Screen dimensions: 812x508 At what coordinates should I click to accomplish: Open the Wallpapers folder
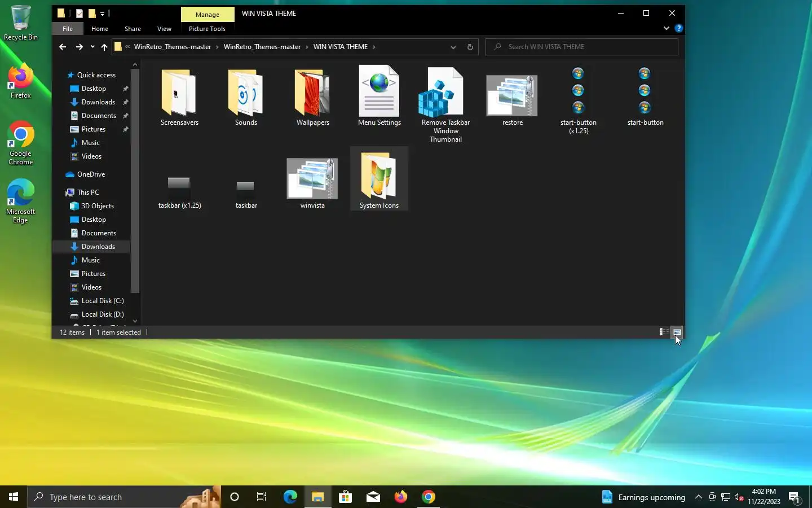(312, 97)
